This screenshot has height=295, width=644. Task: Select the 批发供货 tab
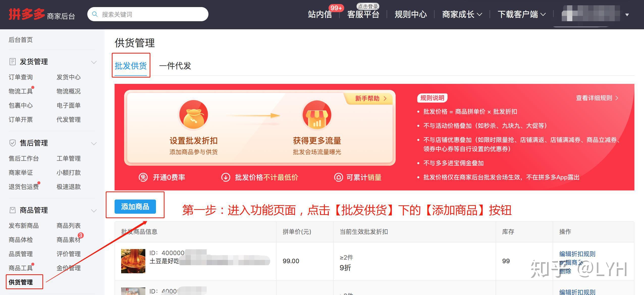pos(131,66)
